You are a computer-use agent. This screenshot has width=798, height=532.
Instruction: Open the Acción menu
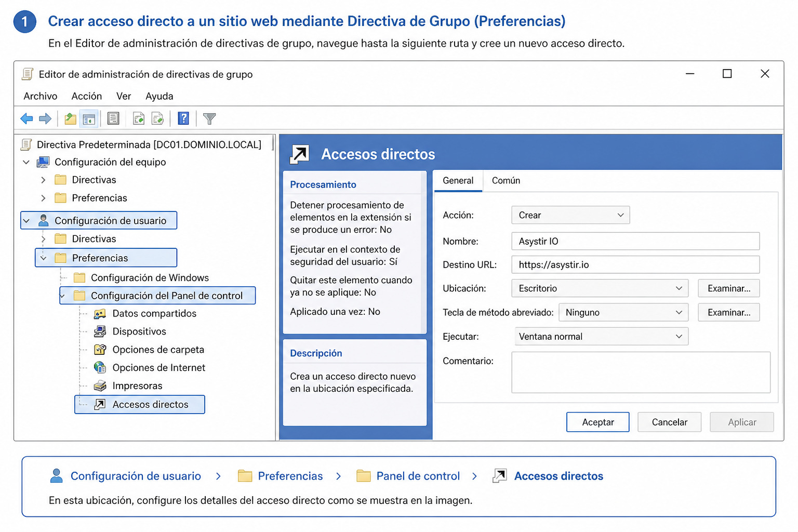tap(87, 96)
